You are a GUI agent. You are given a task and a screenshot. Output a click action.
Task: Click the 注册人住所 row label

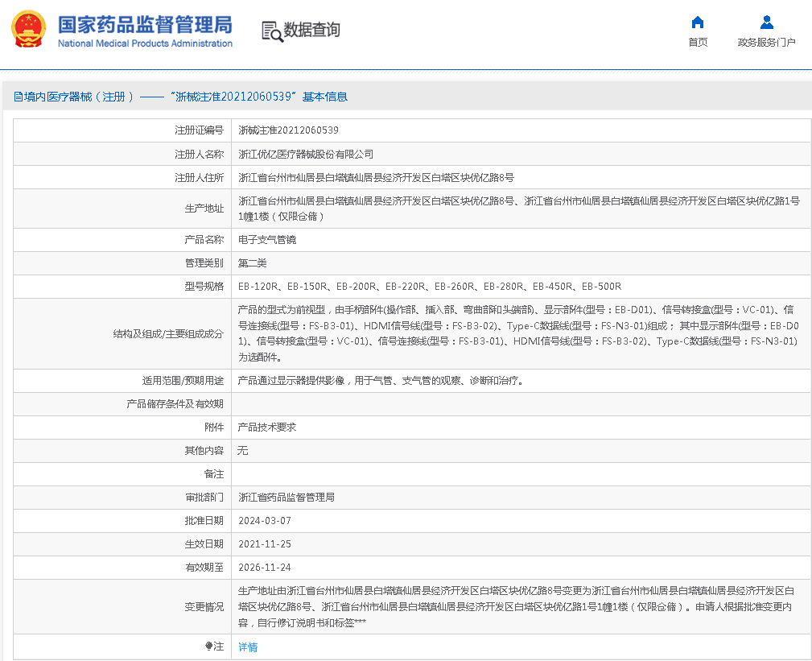coord(200,178)
